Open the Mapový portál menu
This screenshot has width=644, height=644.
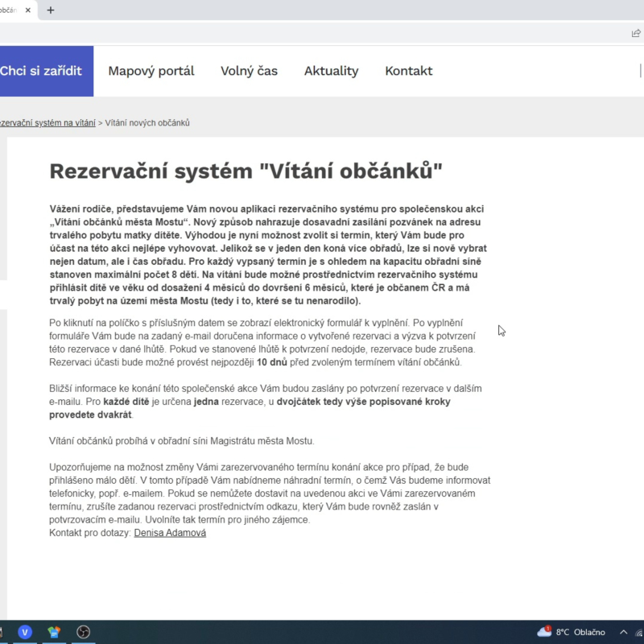[151, 71]
